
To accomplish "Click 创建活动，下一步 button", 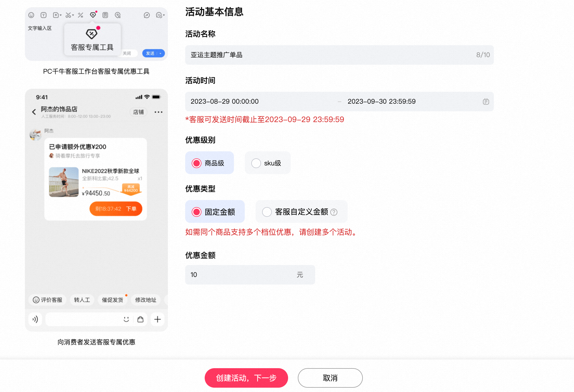I will [246, 378].
